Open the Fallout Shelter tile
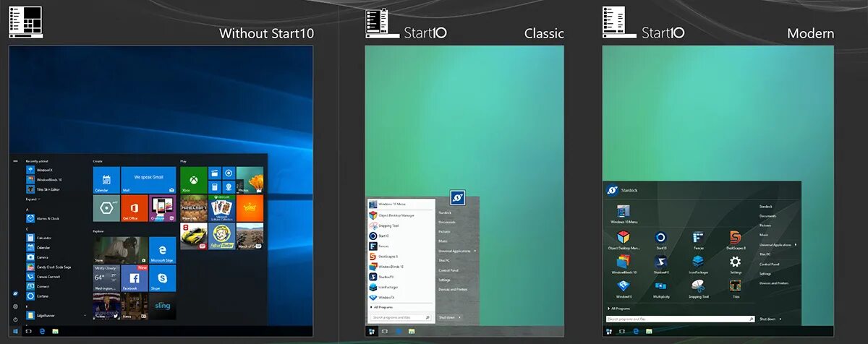Viewport: 868px width, 344px height. tap(222, 236)
